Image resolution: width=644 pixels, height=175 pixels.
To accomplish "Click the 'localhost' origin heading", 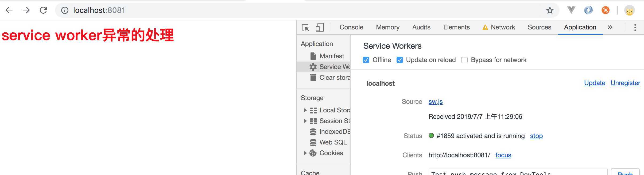I will pyautogui.click(x=381, y=83).
